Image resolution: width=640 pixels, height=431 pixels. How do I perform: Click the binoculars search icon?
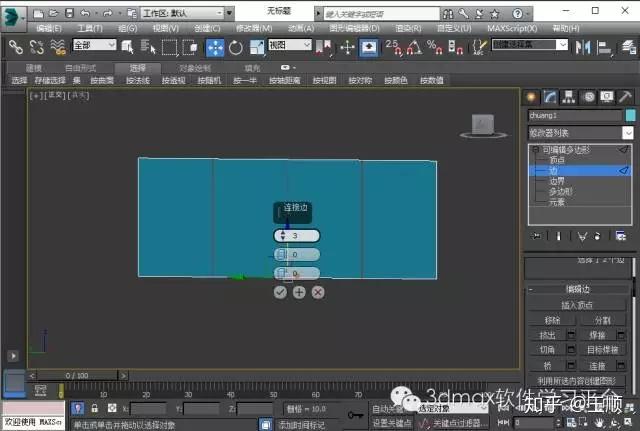click(448, 14)
